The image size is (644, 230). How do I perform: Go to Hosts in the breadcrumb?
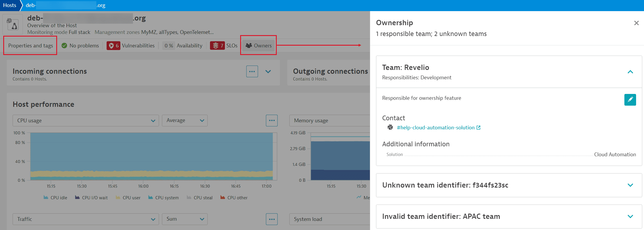tap(10, 5)
